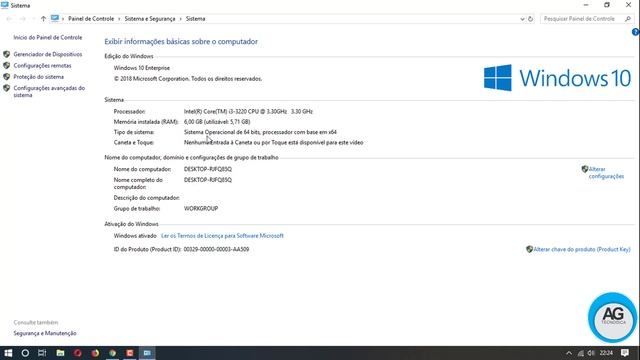Open File Explorer from the taskbar

[60, 353]
